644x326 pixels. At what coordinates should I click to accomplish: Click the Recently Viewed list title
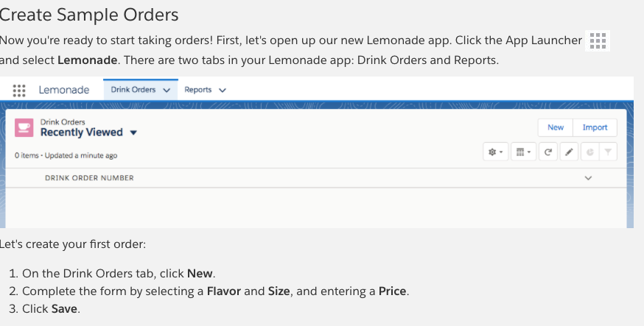point(81,132)
